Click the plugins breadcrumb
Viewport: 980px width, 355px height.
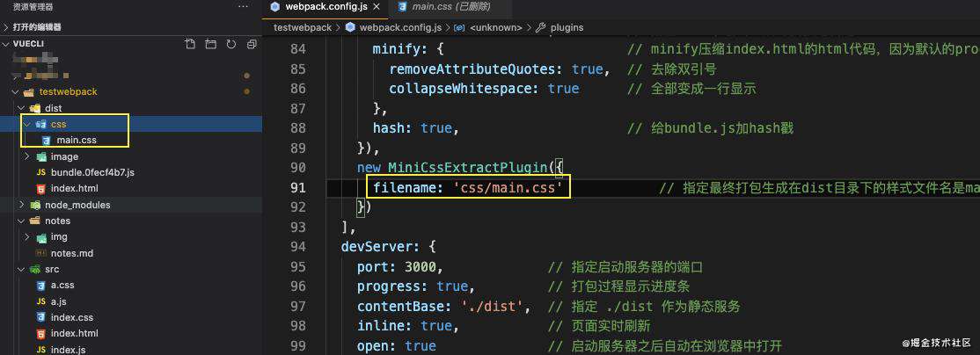(x=567, y=27)
